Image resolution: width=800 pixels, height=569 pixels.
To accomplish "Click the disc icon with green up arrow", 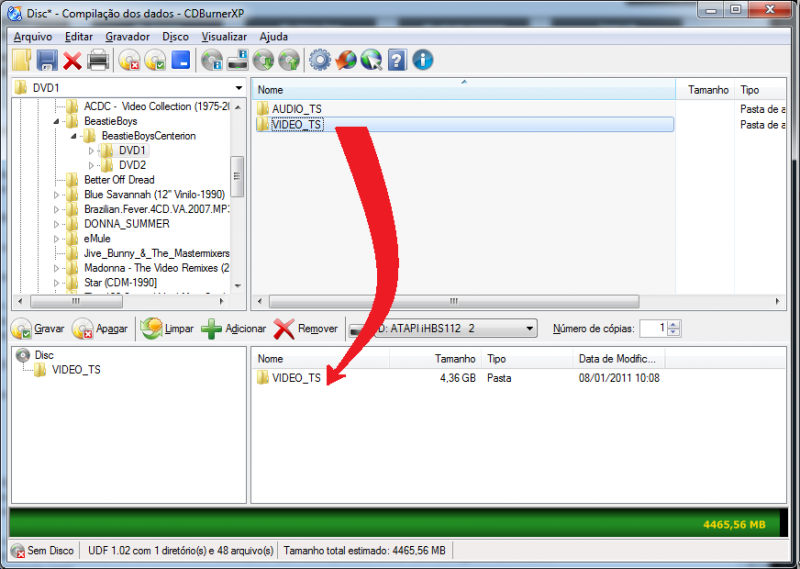I will click(289, 60).
